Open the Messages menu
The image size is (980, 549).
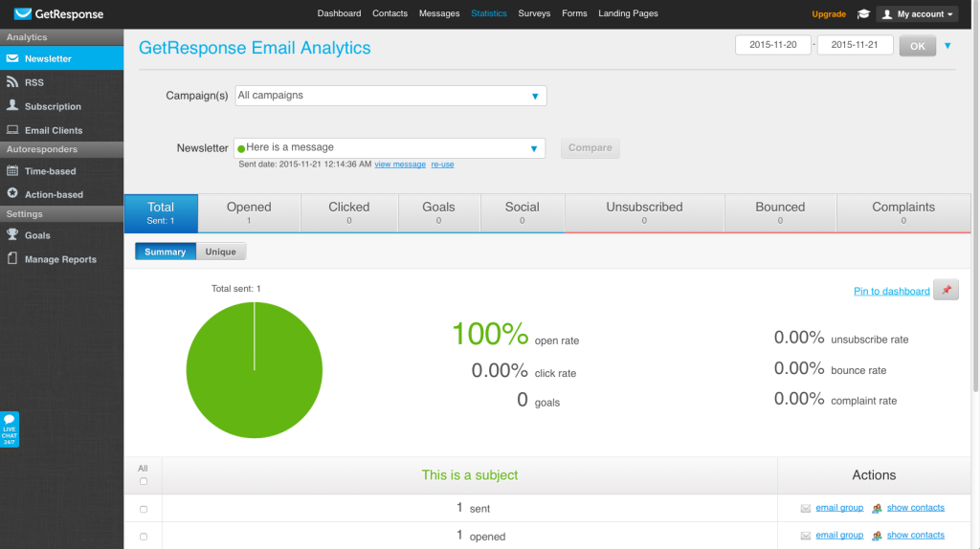(x=438, y=13)
